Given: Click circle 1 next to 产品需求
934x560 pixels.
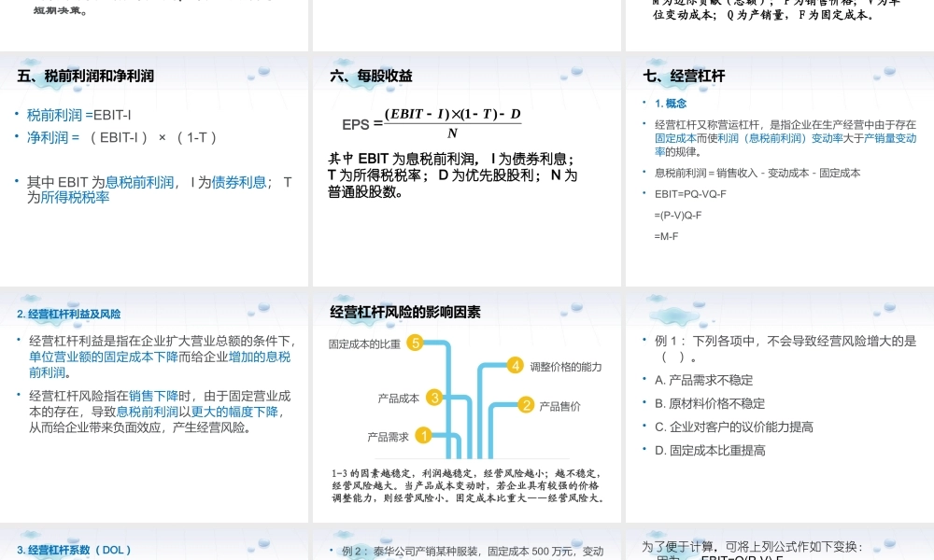Looking at the screenshot, I should [422, 433].
